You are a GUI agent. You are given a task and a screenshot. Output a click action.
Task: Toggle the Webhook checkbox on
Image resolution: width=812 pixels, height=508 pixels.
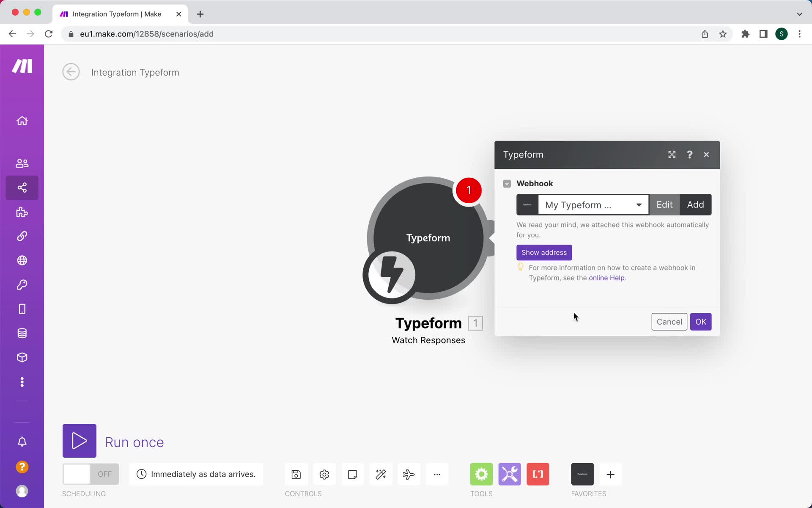507,183
